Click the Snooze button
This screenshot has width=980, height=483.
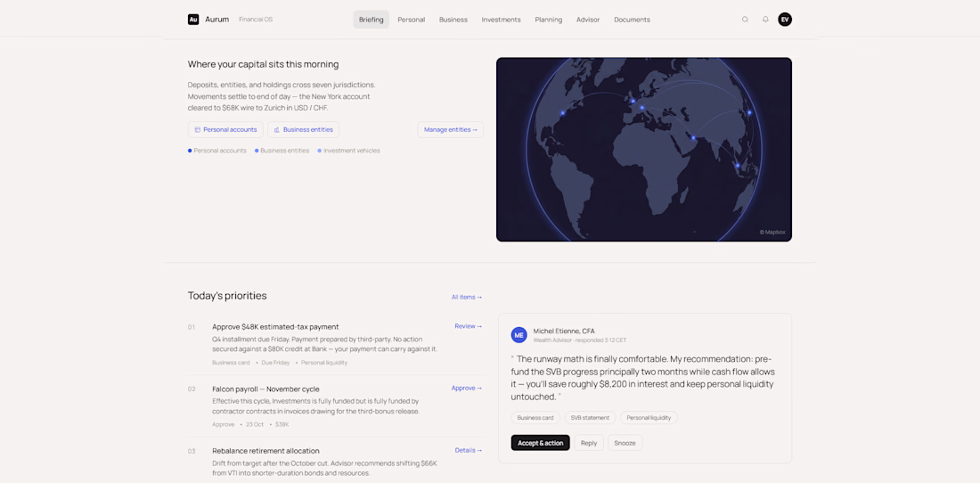click(625, 443)
